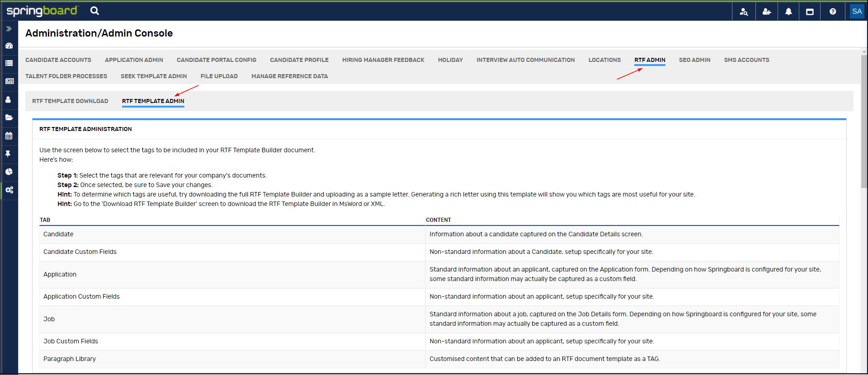Open Seek Template Admin tab
The height and width of the screenshot is (375, 868).
click(x=154, y=76)
